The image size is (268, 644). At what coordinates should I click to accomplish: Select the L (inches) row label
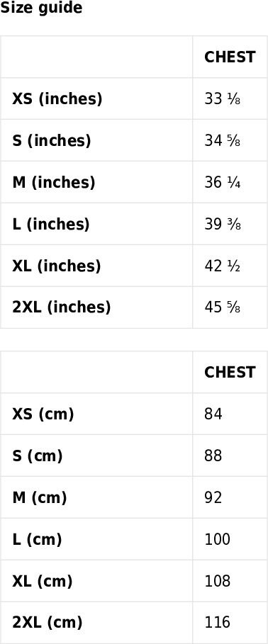(x=50, y=225)
